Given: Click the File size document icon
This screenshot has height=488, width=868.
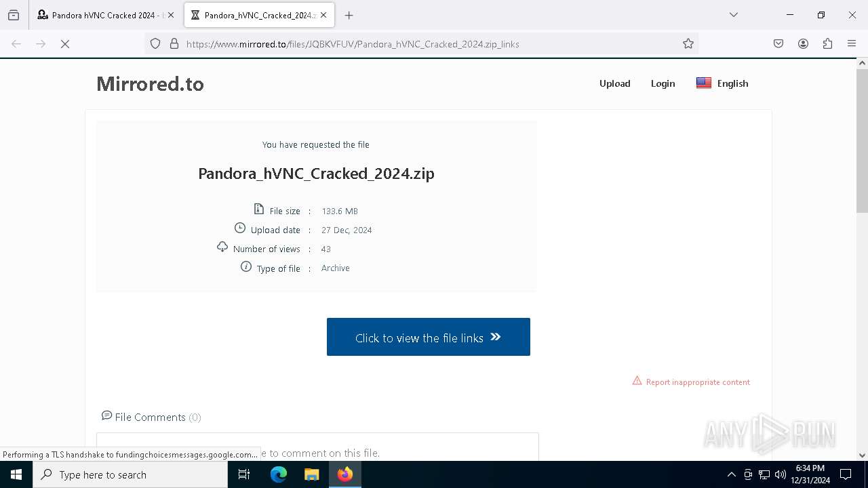Looking at the screenshot, I should (x=258, y=209).
